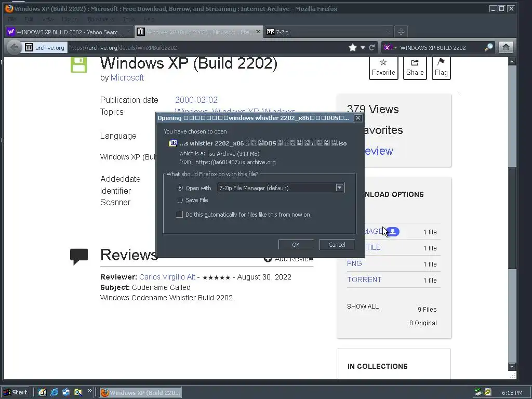Click the ISO IMAGE download icon
The width and height of the screenshot is (532, 399).
click(393, 232)
